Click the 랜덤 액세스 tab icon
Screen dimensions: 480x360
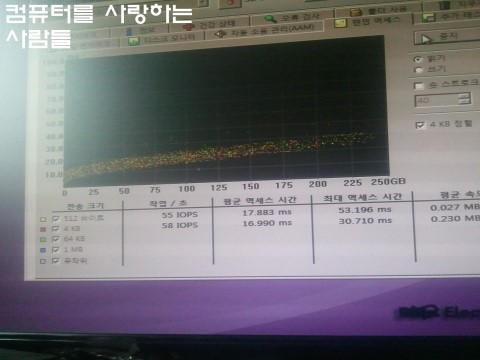click(340, 23)
